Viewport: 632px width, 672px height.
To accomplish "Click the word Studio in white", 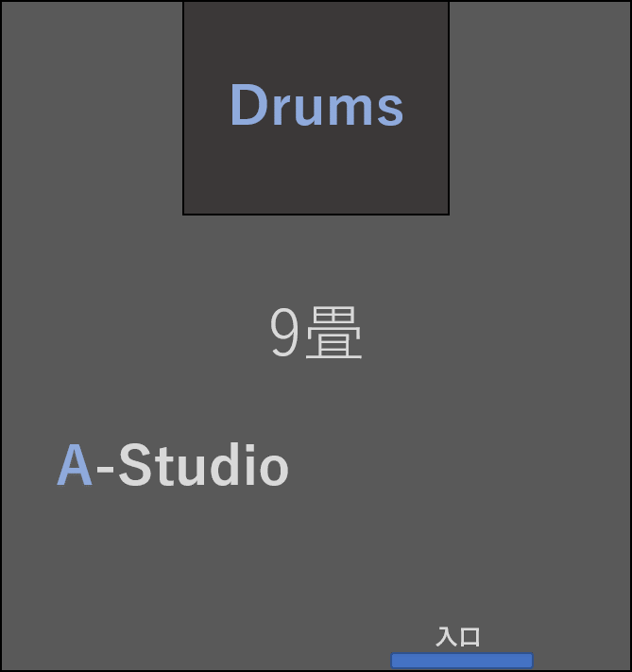I will 203,465.
